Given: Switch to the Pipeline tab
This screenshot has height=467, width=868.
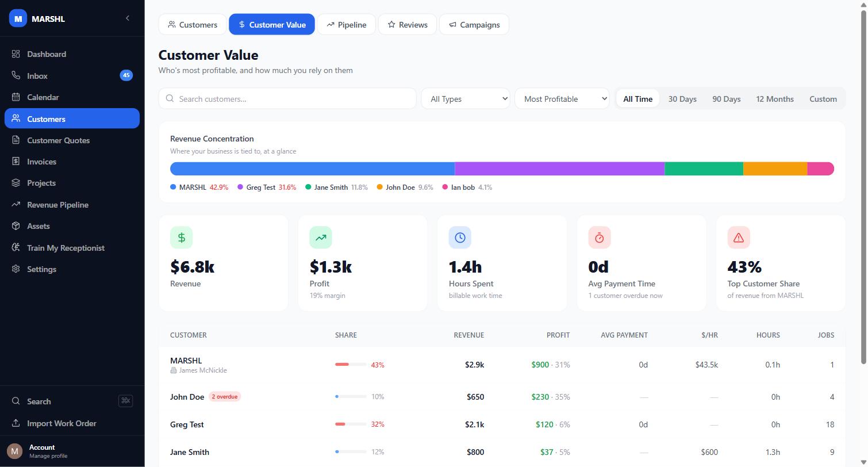Looking at the screenshot, I should tap(347, 25).
